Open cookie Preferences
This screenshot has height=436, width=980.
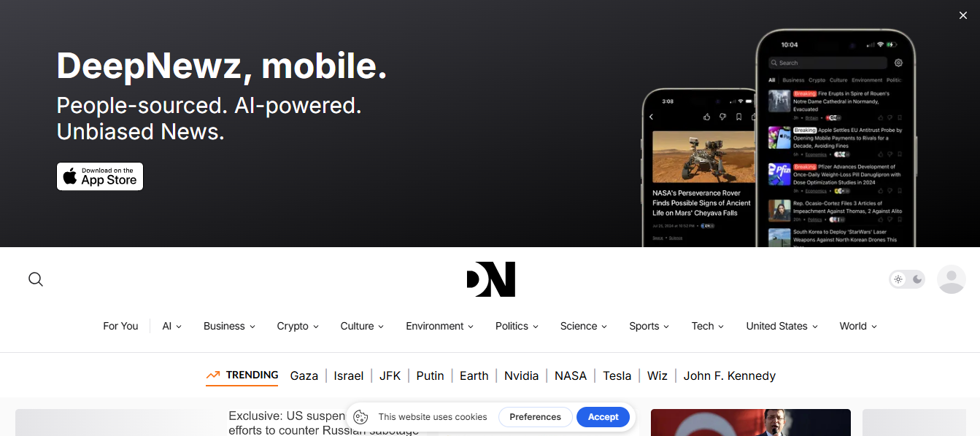coord(535,417)
